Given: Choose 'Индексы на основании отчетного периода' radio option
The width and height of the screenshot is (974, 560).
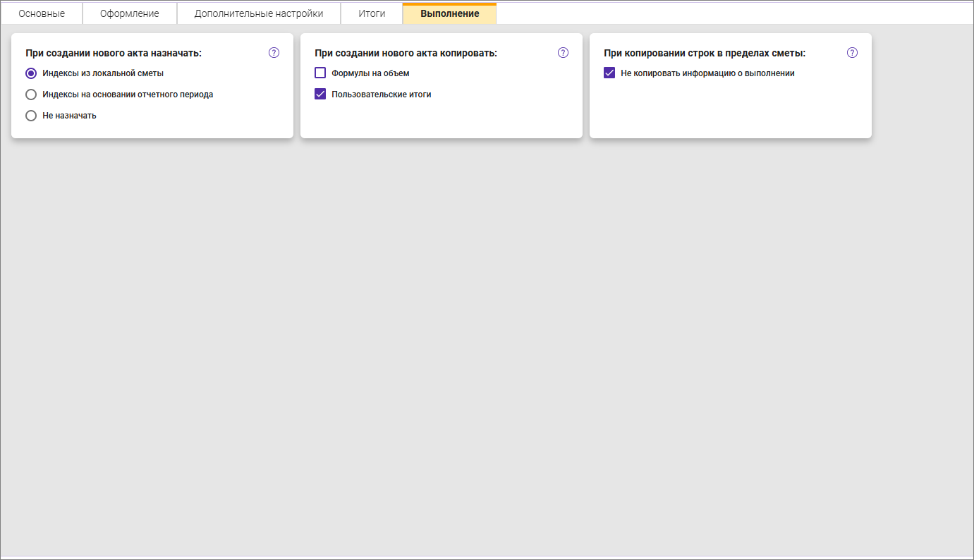Looking at the screenshot, I should click(31, 95).
